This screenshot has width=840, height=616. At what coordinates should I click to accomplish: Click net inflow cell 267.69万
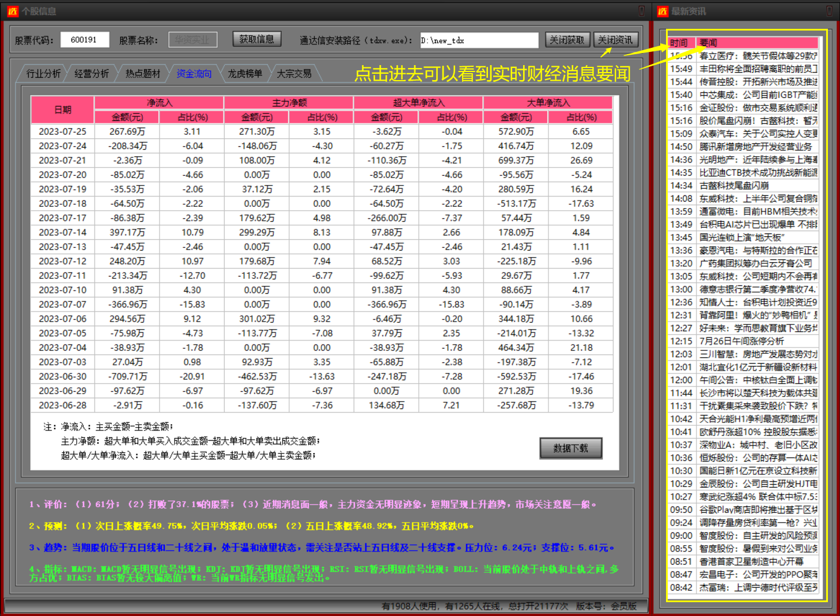[127, 131]
